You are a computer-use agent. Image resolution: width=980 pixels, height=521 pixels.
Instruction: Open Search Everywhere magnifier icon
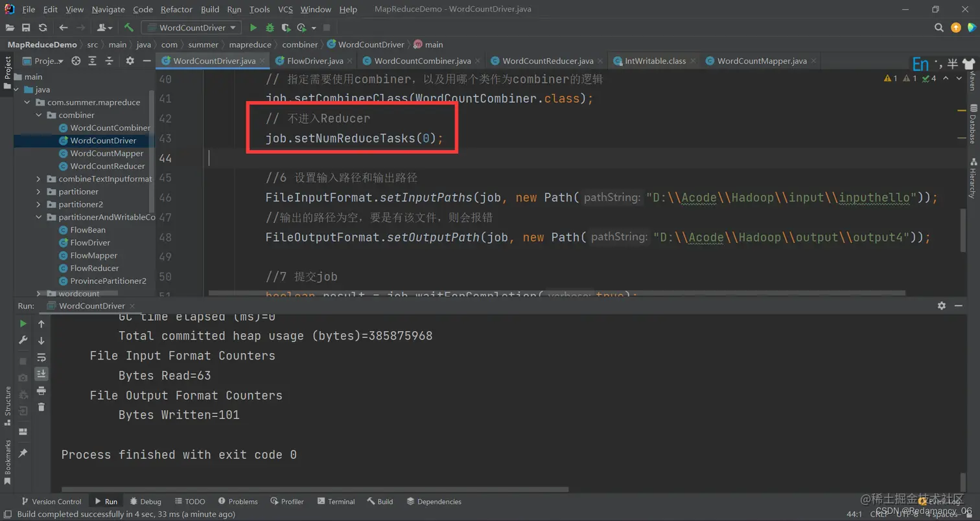pyautogui.click(x=939, y=28)
